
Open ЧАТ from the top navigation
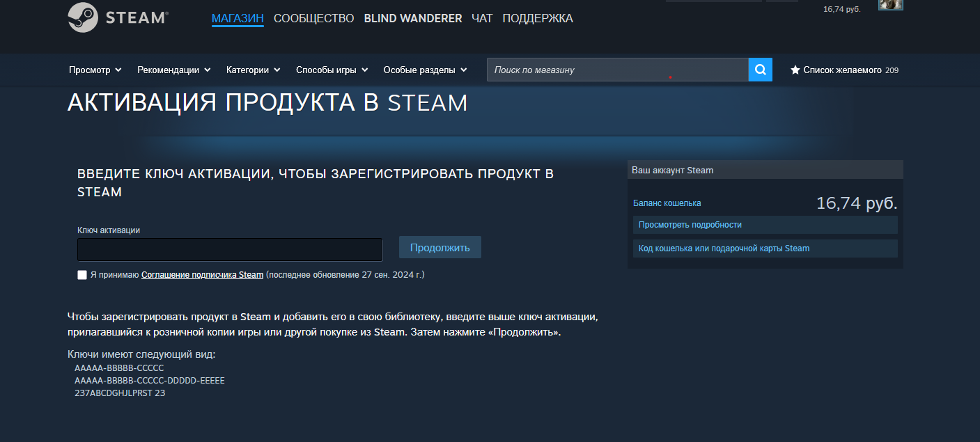click(482, 19)
